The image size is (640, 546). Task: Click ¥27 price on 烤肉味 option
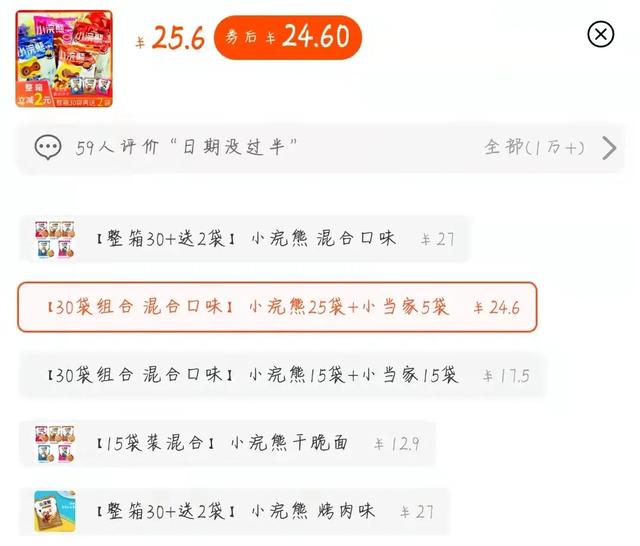(417, 512)
